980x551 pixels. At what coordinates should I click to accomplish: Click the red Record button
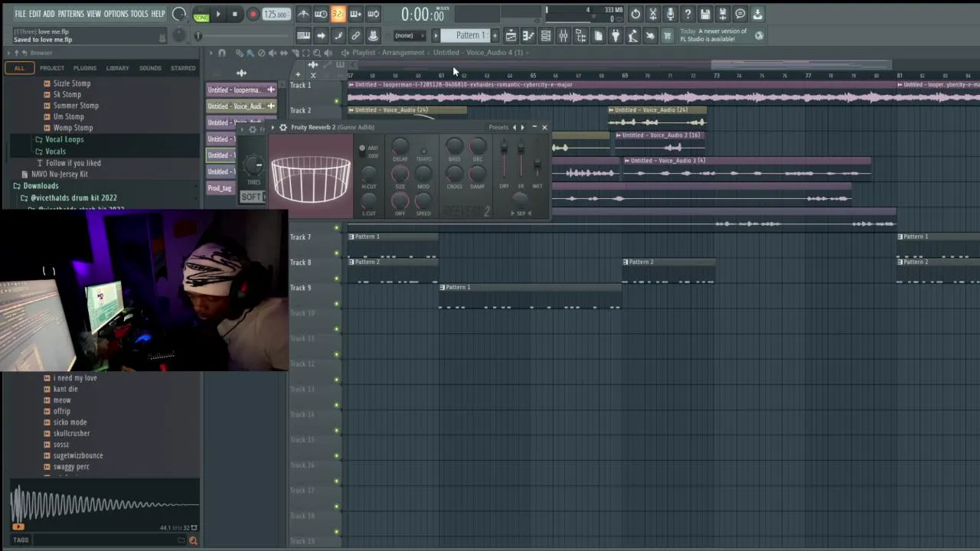[x=252, y=15]
